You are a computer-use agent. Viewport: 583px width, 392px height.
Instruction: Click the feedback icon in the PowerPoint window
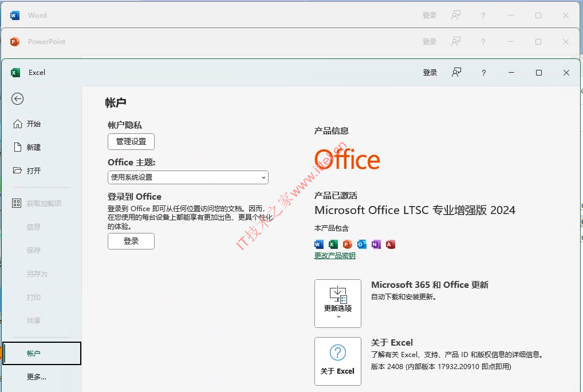(x=456, y=42)
